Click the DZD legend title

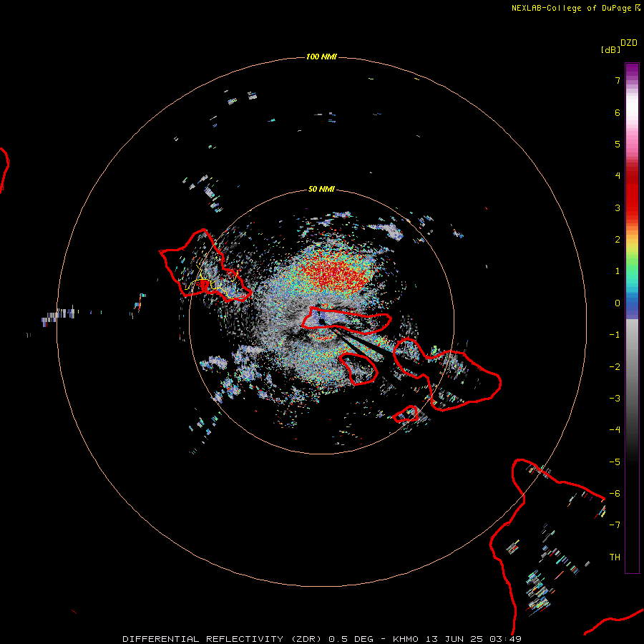[629, 43]
